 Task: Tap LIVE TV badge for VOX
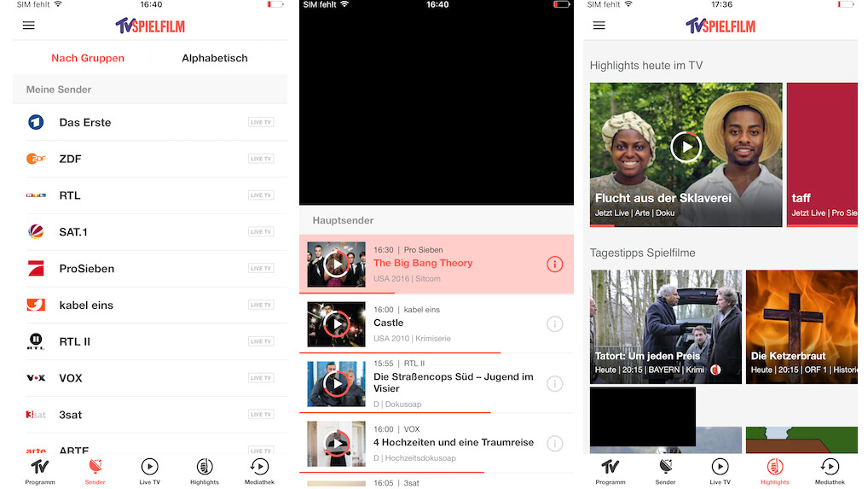click(261, 378)
